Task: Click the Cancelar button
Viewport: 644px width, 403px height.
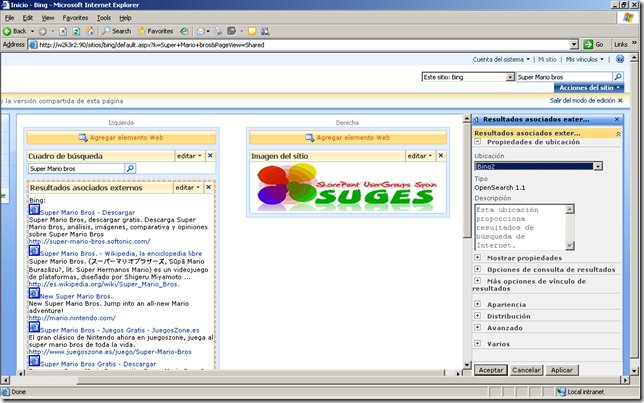Action: coord(526,370)
